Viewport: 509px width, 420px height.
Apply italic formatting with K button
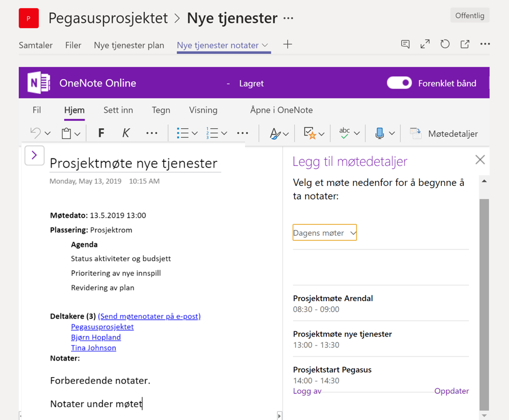coord(126,133)
